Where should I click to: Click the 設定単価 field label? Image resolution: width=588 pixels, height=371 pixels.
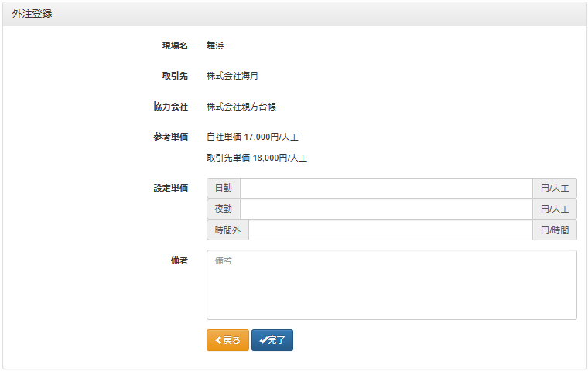(x=171, y=188)
